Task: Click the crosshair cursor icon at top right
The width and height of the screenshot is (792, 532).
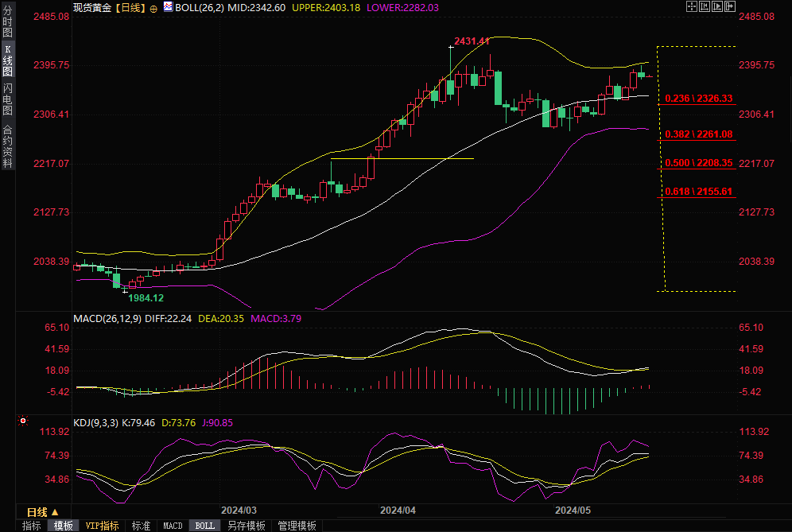Action: (x=692, y=6)
